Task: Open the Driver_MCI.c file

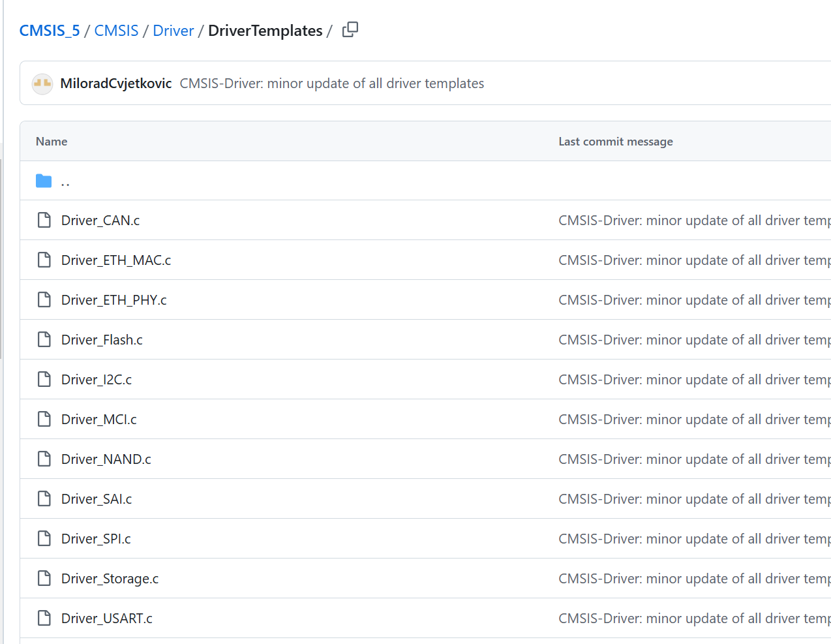Action: [x=99, y=420]
